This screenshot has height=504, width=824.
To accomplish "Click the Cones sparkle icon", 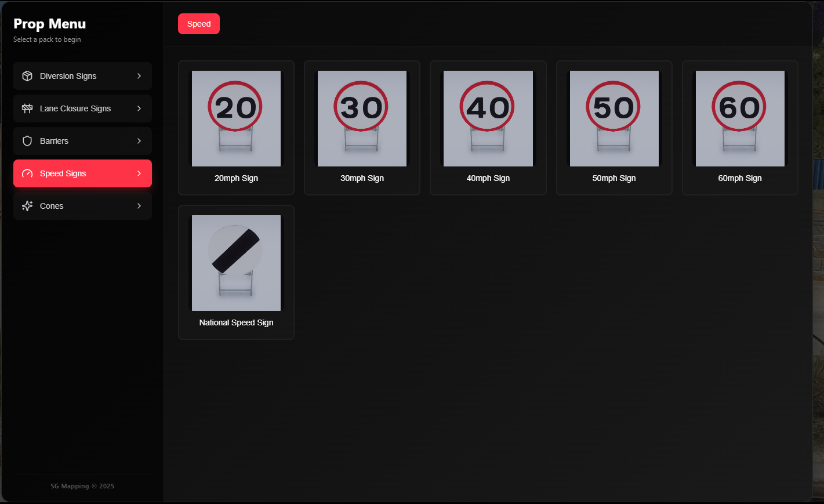I will tap(27, 206).
